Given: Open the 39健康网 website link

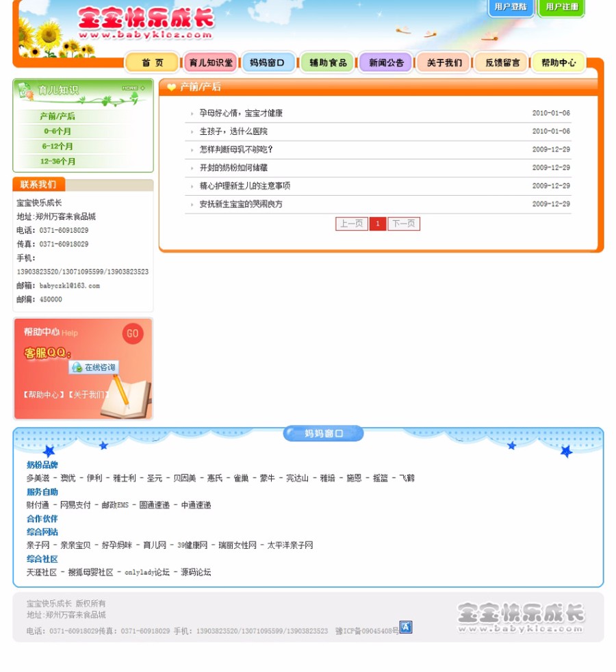Looking at the screenshot, I should click(x=192, y=545).
